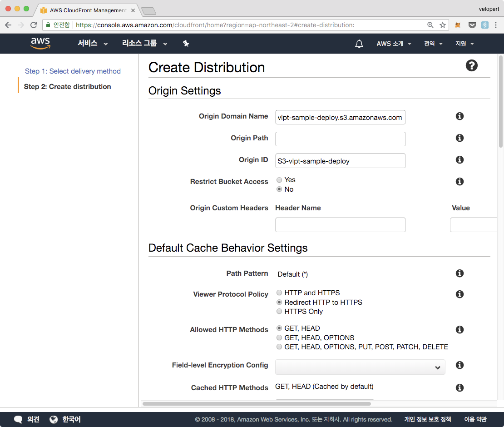
Task: Show info for Origin Domain Name
Action: click(460, 116)
